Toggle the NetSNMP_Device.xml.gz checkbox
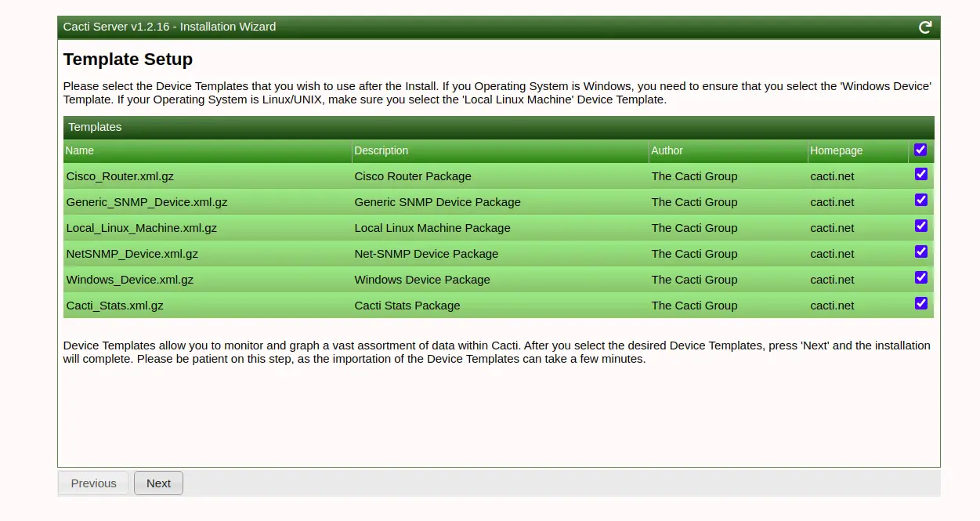The width and height of the screenshot is (980, 521). 921,251
